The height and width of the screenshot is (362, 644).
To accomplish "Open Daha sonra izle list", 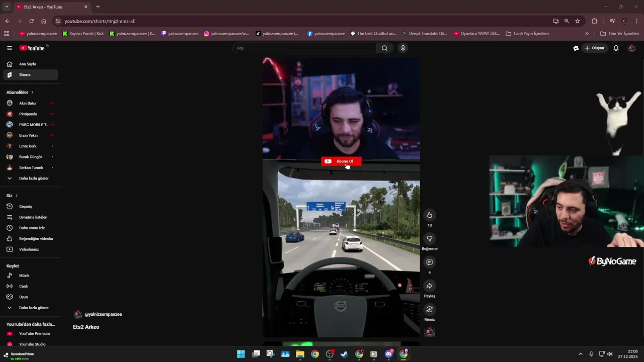I will [31, 228].
